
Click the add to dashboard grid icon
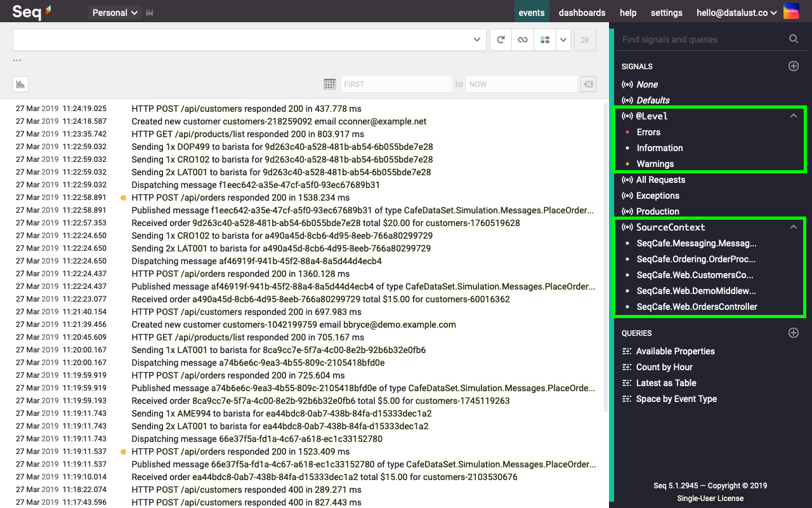pyautogui.click(x=545, y=39)
